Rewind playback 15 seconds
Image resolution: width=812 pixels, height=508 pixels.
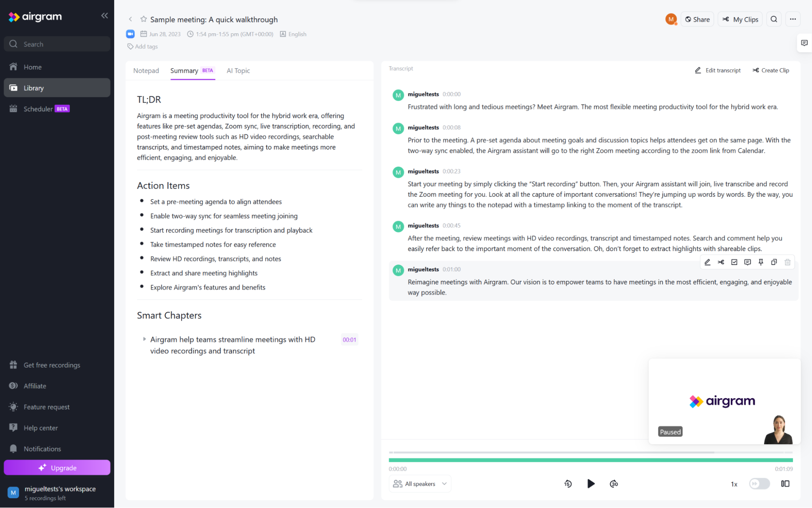pyautogui.click(x=568, y=484)
